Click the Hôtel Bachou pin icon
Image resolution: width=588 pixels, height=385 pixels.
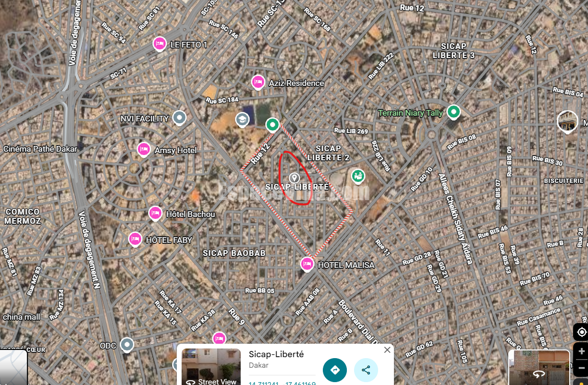point(155,213)
